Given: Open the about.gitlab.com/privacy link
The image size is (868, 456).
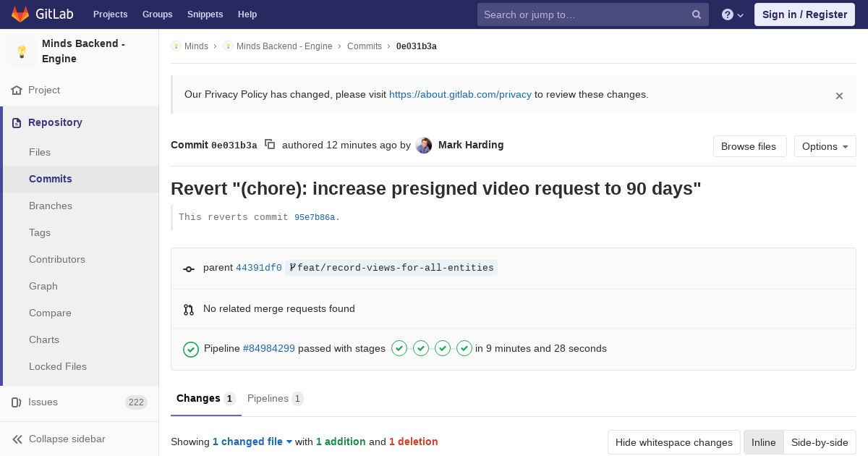Looking at the screenshot, I should 460,95.
